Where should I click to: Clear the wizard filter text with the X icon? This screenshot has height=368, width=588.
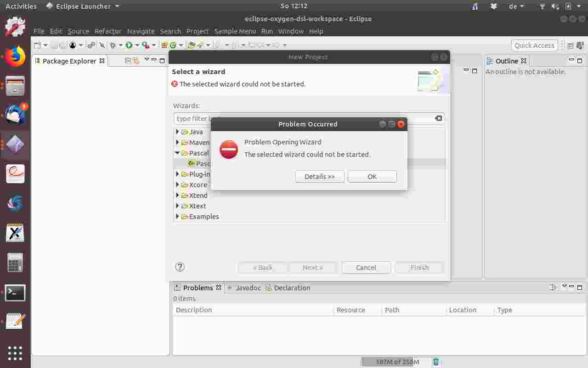click(439, 118)
